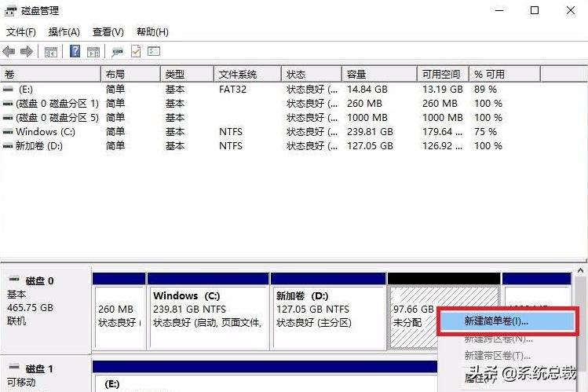
Task: Click the 75 % available cell
Action: point(486,132)
